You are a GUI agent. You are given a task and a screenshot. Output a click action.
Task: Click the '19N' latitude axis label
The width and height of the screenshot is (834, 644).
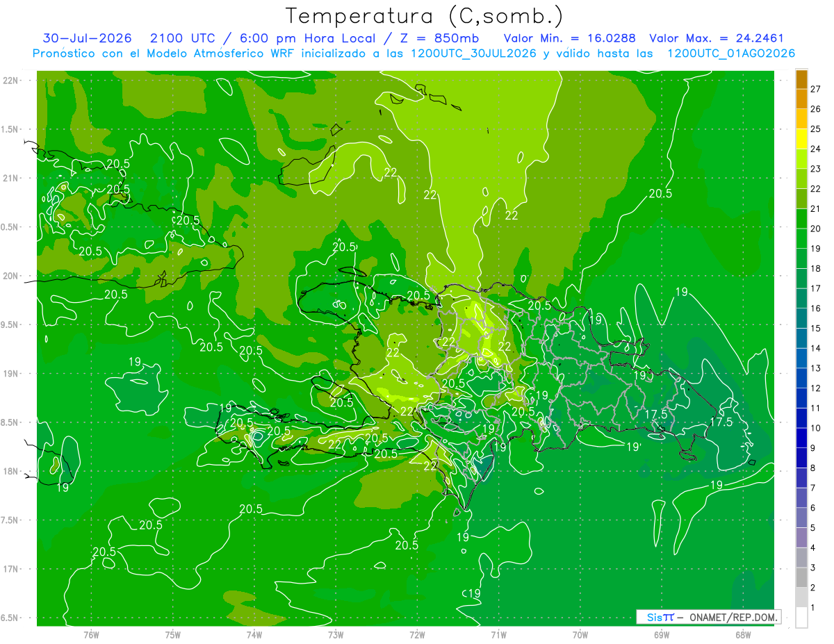[11, 374]
